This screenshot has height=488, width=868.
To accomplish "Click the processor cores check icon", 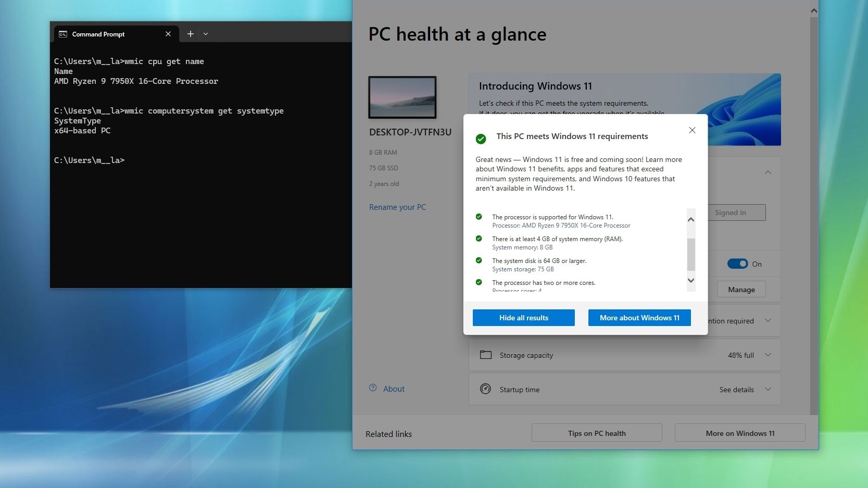I will coord(479,282).
